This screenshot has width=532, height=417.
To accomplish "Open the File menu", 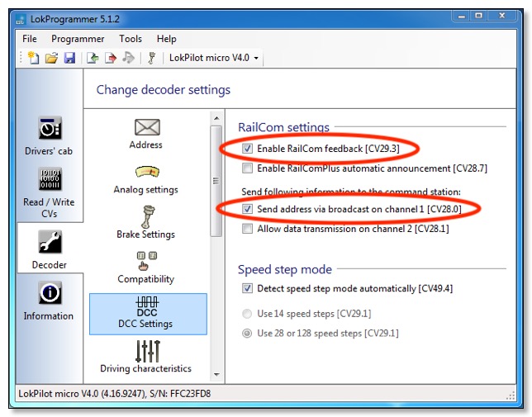I will (x=30, y=39).
